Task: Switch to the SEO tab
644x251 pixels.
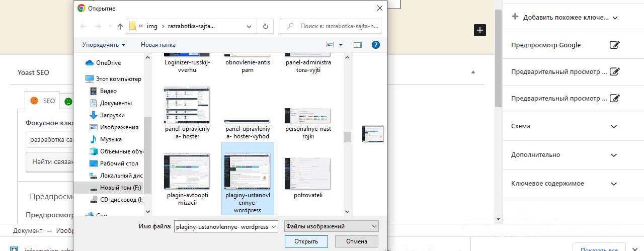Action: 43,101
